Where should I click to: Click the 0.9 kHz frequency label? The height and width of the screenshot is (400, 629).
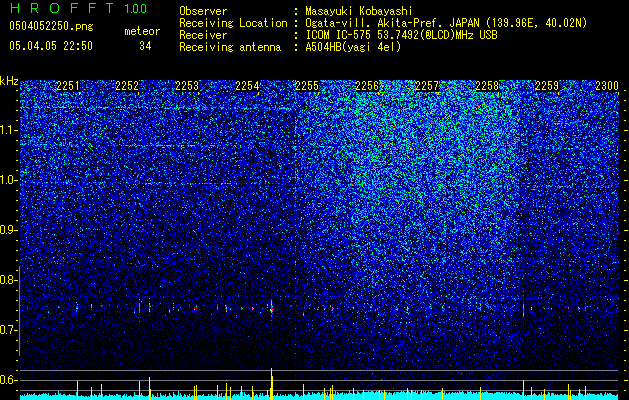[x=8, y=230]
